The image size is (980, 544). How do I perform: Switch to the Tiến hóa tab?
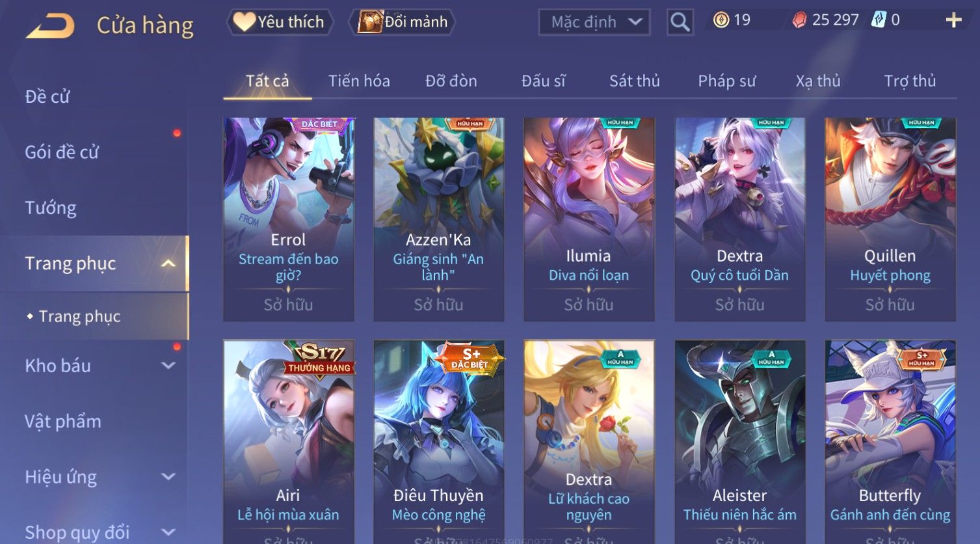(x=359, y=81)
